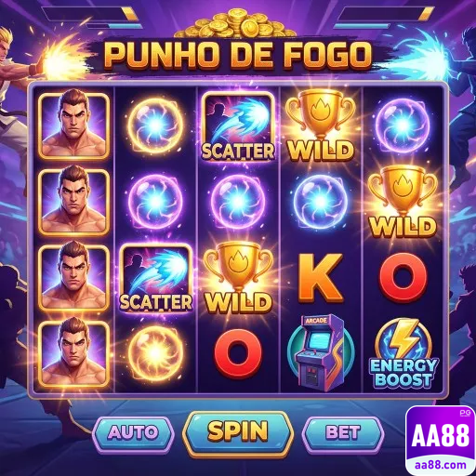The height and width of the screenshot is (476, 476).
Task: Click the Scatter symbol in second reel
Action: 156,278
